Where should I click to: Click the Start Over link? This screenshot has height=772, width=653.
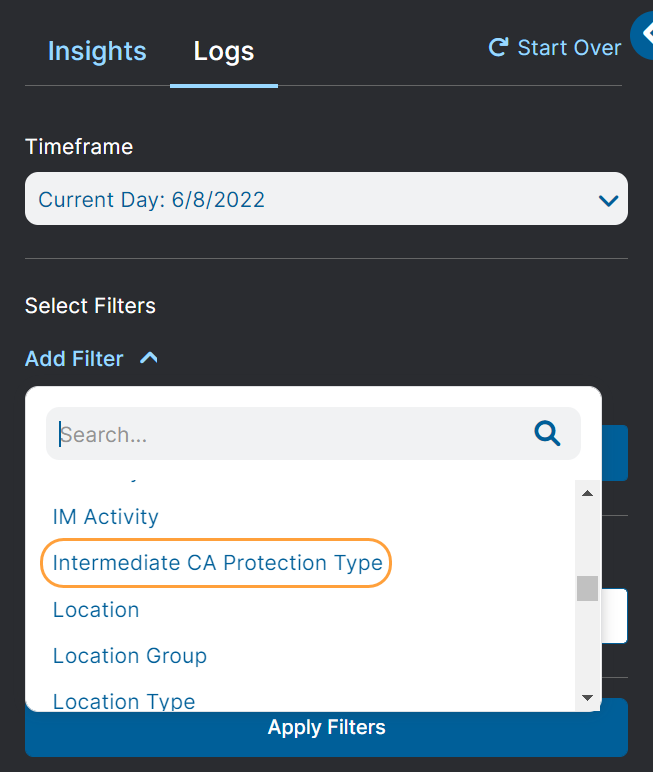568,47
